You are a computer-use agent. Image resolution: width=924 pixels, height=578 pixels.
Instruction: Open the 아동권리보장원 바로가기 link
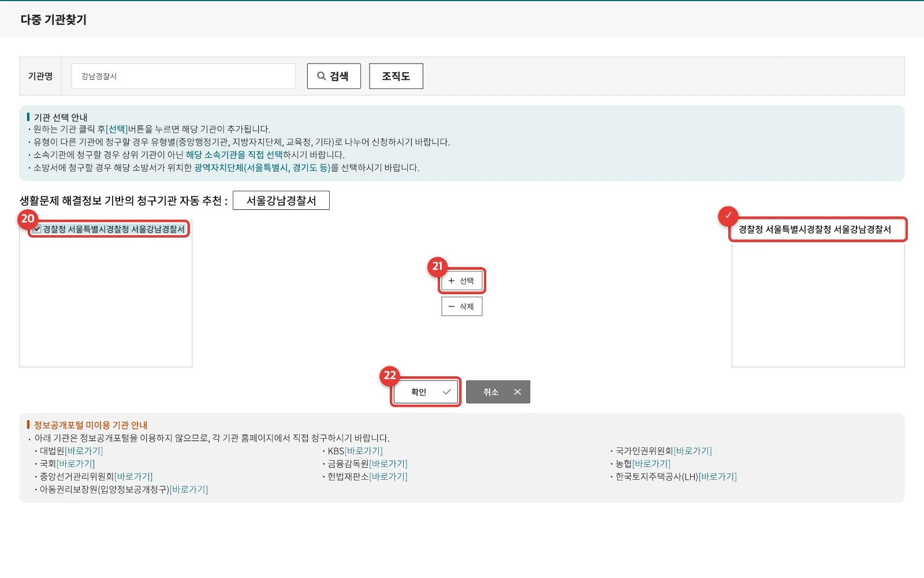pyautogui.click(x=189, y=490)
